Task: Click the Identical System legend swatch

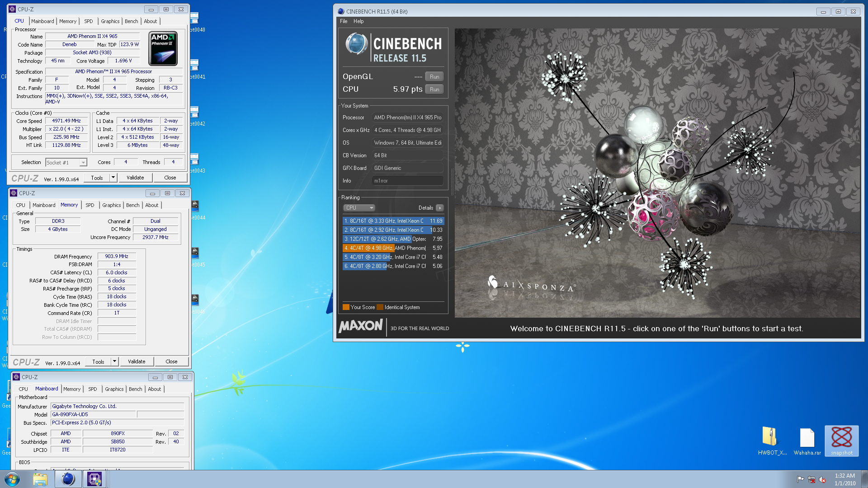Action: pyautogui.click(x=380, y=307)
